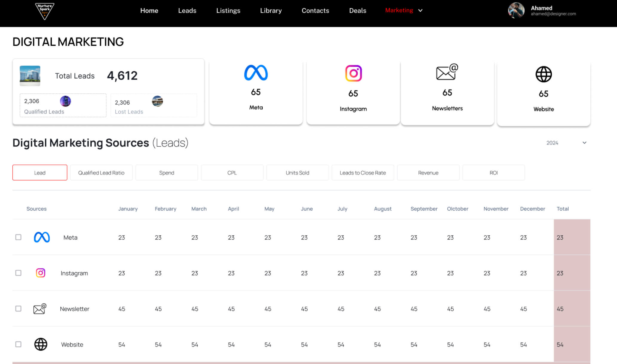Viewport: 617px width, 364px height.
Task: Click the Nurture Spark logo
Action: (x=45, y=11)
